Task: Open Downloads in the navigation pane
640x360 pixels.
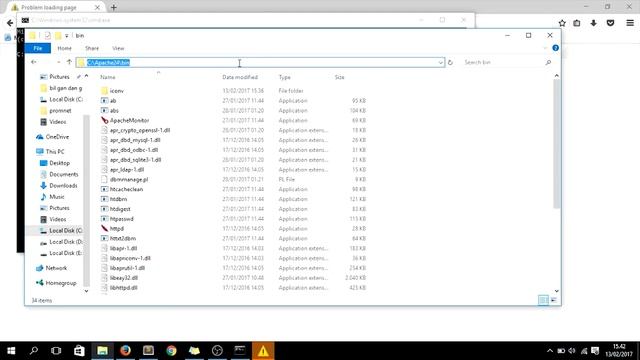Action: [63, 185]
